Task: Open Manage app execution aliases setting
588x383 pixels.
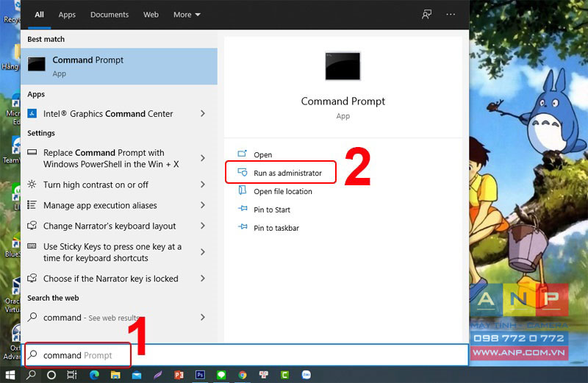Action: point(100,206)
